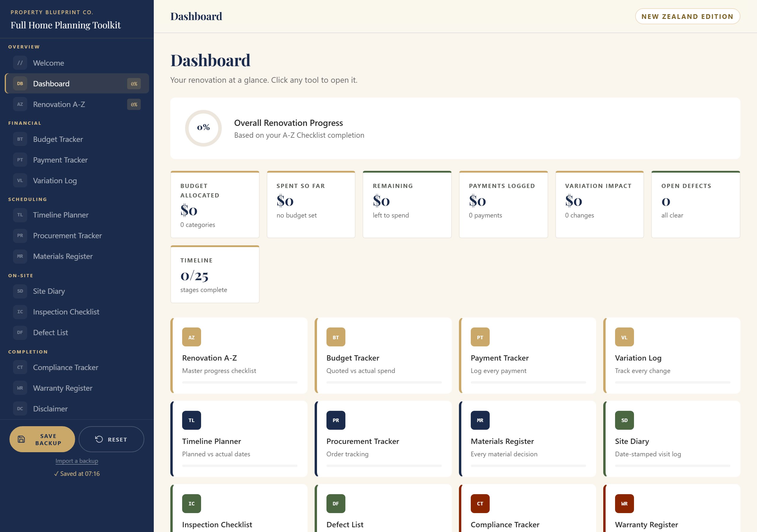Click the Remaining $0 stat card

[x=407, y=204]
